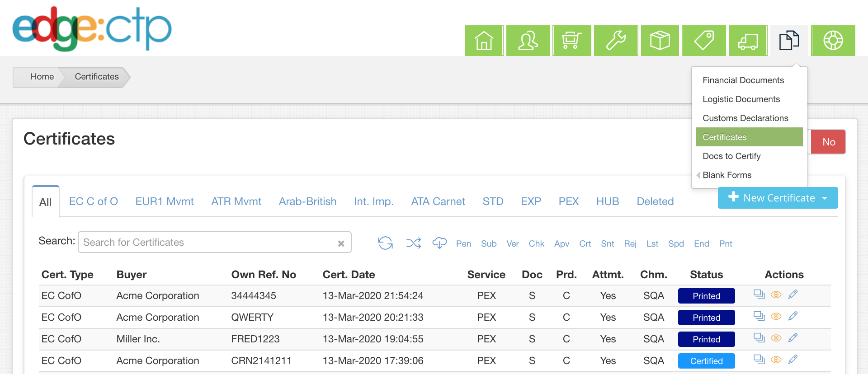Open the New Certificate dropdown

778,198
